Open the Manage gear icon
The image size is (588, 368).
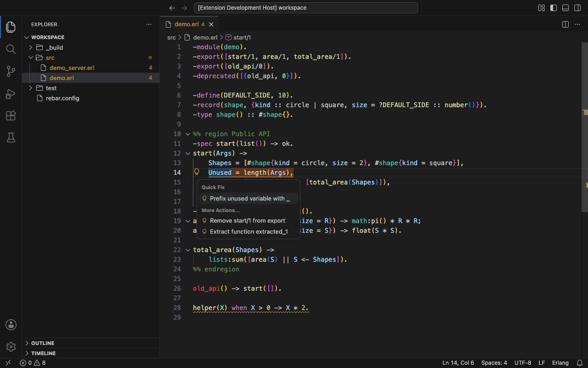click(x=11, y=347)
